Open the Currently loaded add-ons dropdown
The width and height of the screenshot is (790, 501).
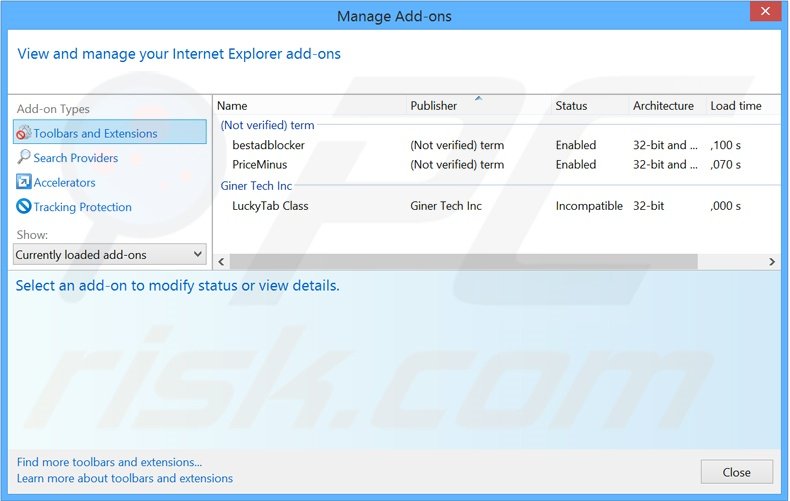coord(110,255)
